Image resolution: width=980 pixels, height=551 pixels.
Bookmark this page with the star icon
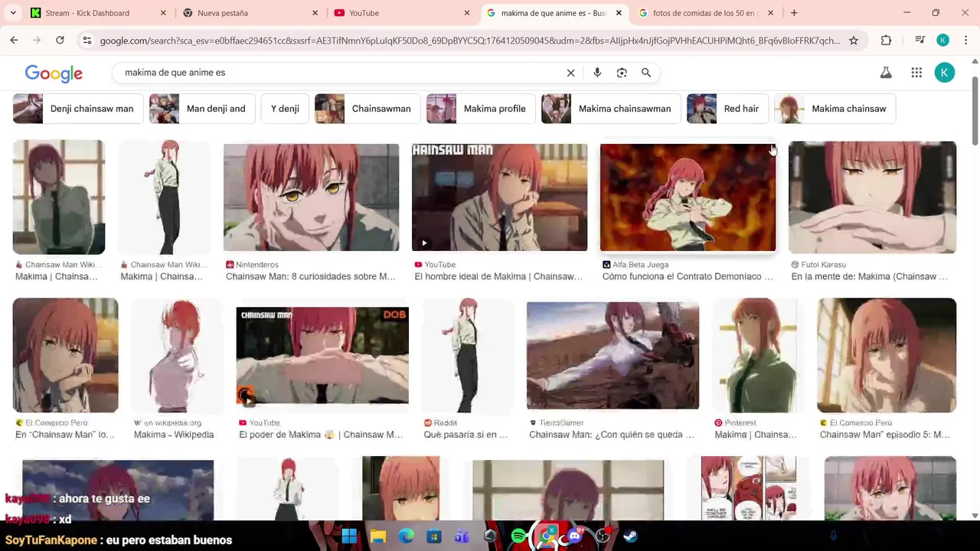854,41
